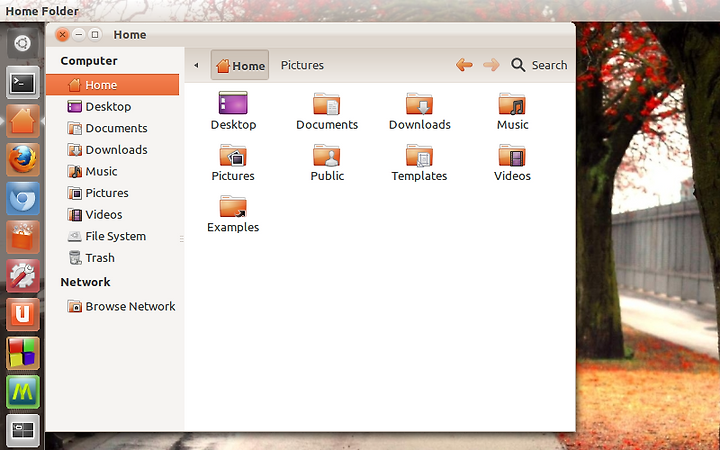Screen dimensions: 720x450
Task: Click the small path-scroll left arrow
Action: 196,65
